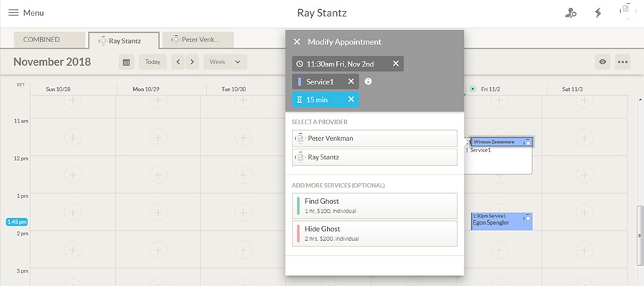644x286 pixels.
Task: Click icon on Winston Zeddemore appointment
Action: click(527, 142)
